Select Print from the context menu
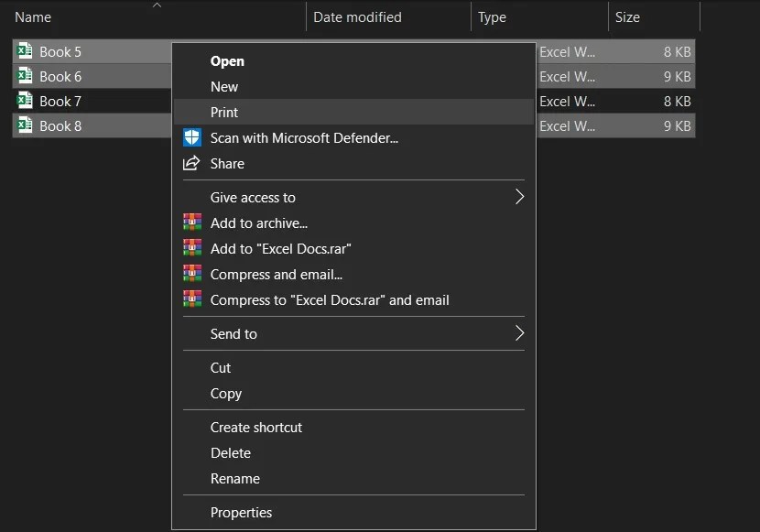Viewport: 760px width, 532px height. (x=226, y=112)
